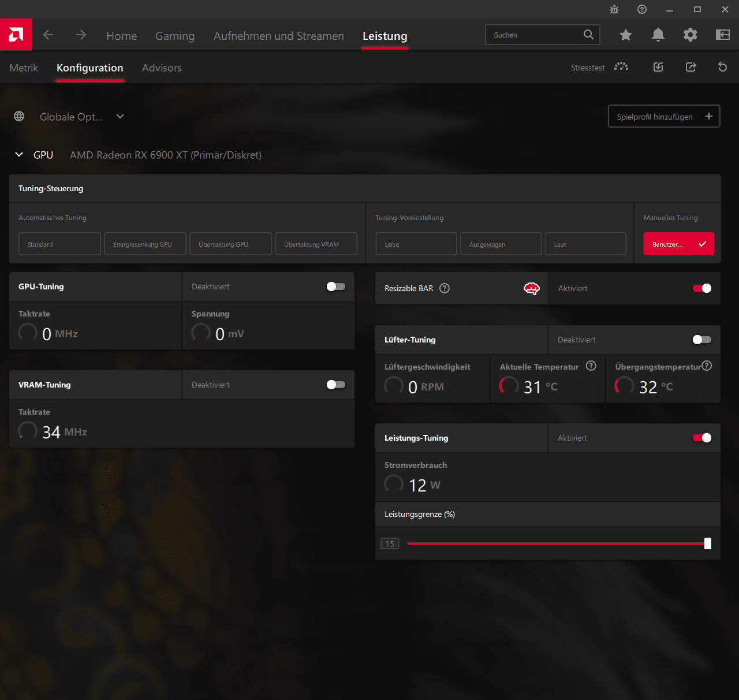Click the plus icon in Spielprofil hinzufügen
The image size is (739, 700).
click(709, 116)
